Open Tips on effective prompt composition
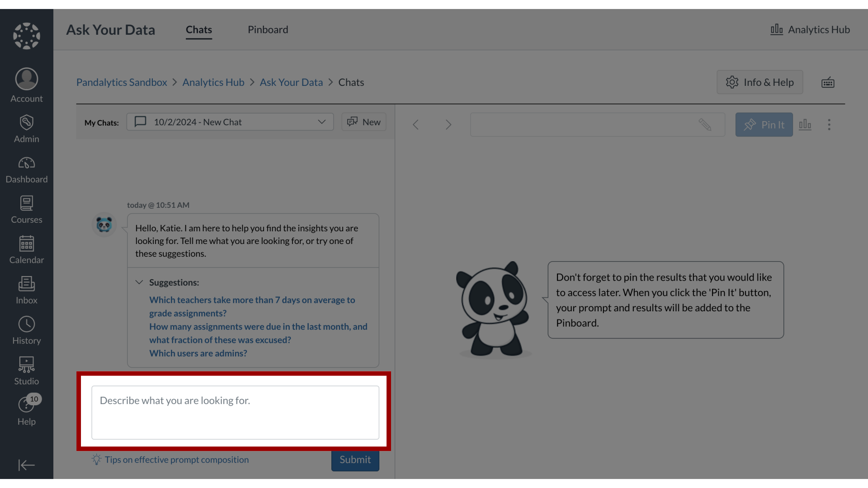Image resolution: width=868 pixels, height=488 pixels. [176, 460]
